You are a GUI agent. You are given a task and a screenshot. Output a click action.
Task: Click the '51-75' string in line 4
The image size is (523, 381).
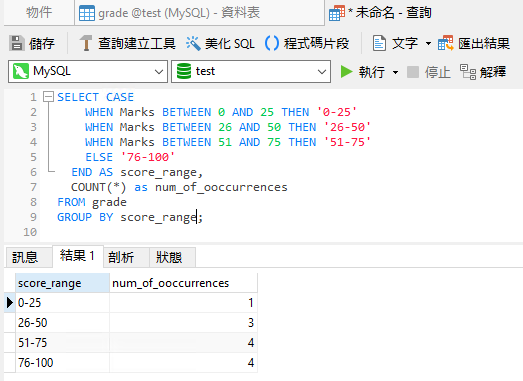347,142
